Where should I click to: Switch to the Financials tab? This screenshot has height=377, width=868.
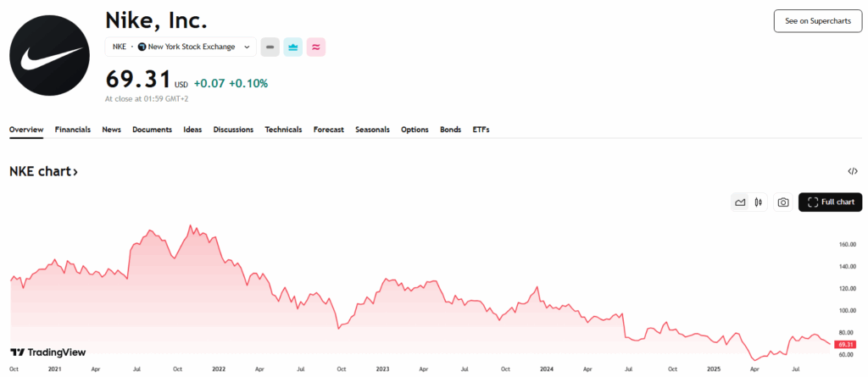[x=73, y=130]
